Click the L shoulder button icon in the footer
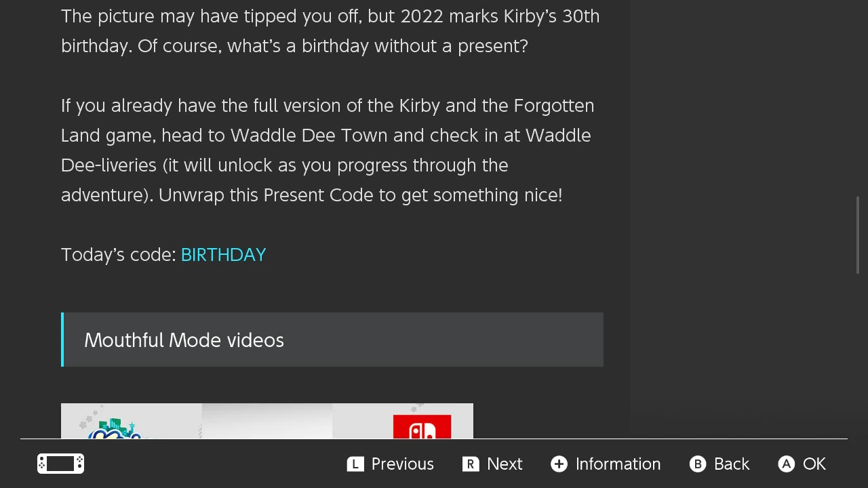Screen dimensions: 868x488 355,464
